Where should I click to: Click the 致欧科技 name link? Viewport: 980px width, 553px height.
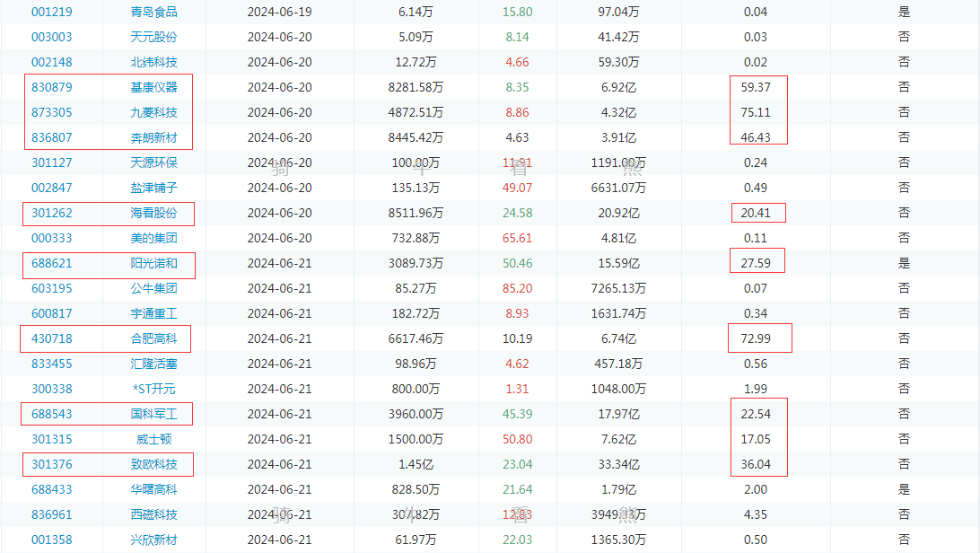point(153,464)
